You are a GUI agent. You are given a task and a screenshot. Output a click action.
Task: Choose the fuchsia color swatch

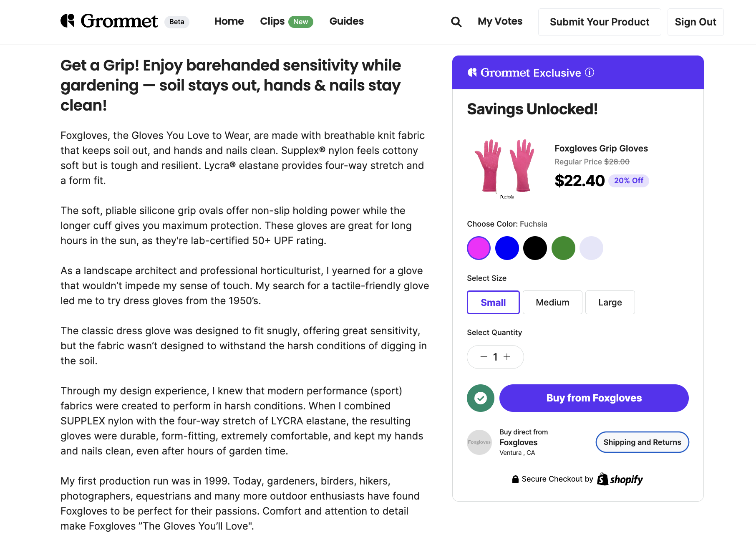tap(479, 248)
